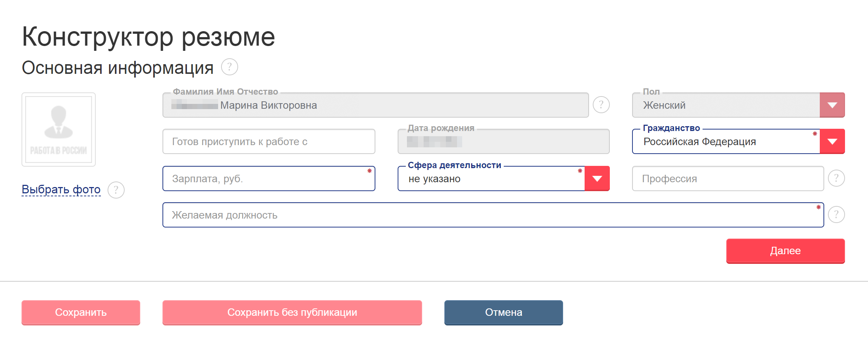
Task: Focus the Готов приступить к работе с field
Action: pyautogui.click(x=269, y=141)
